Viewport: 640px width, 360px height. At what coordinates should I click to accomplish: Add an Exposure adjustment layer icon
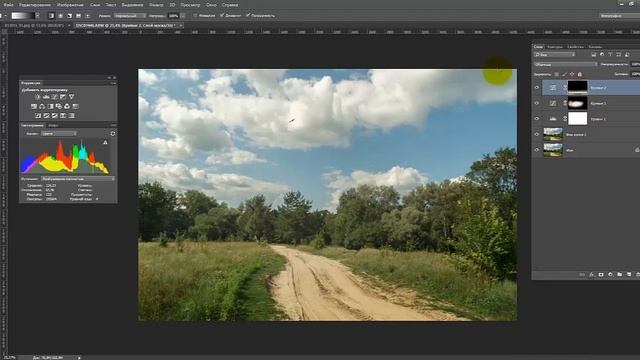coord(63,97)
